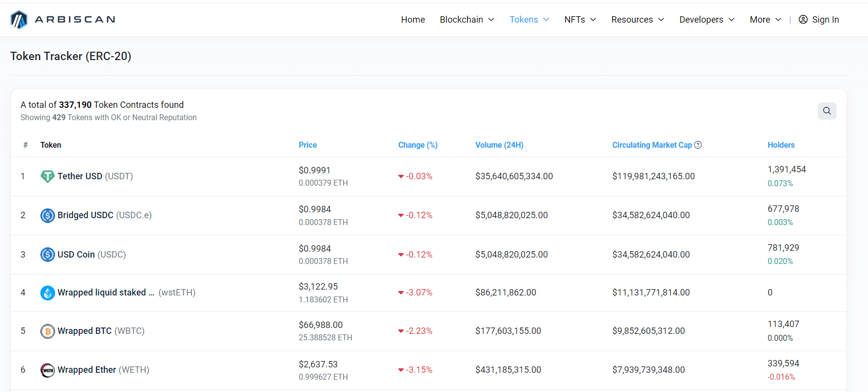Screen dimensions: 868x392
Task: Click the 781,929 holders count
Action: (783, 248)
